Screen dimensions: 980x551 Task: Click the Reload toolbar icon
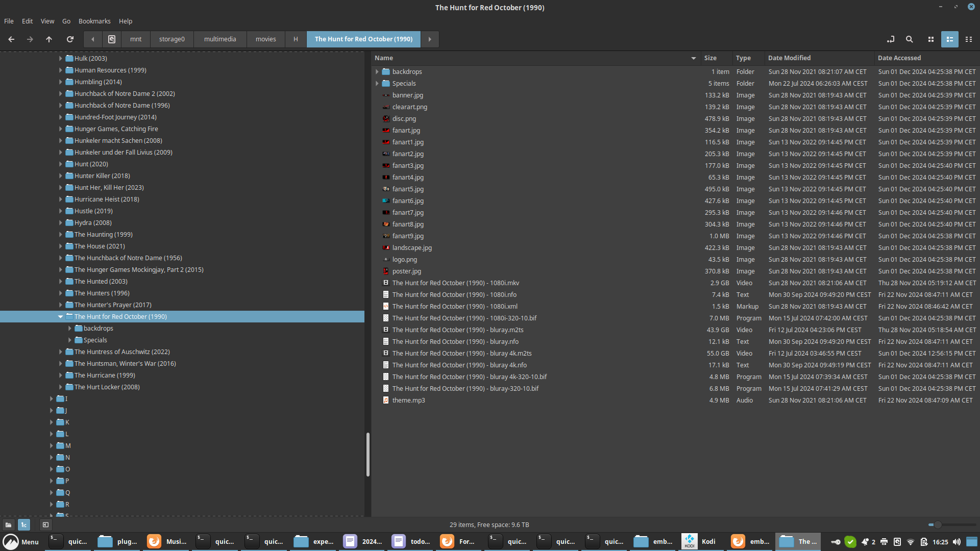pyautogui.click(x=70, y=39)
